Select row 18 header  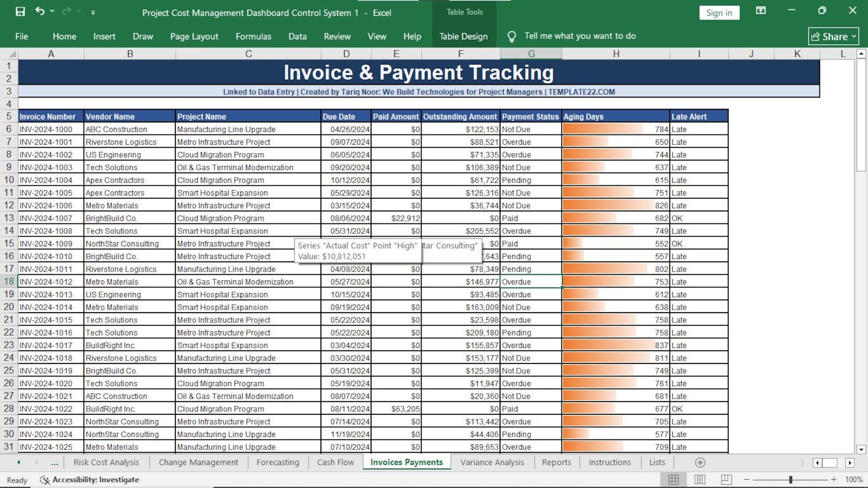coord(9,281)
